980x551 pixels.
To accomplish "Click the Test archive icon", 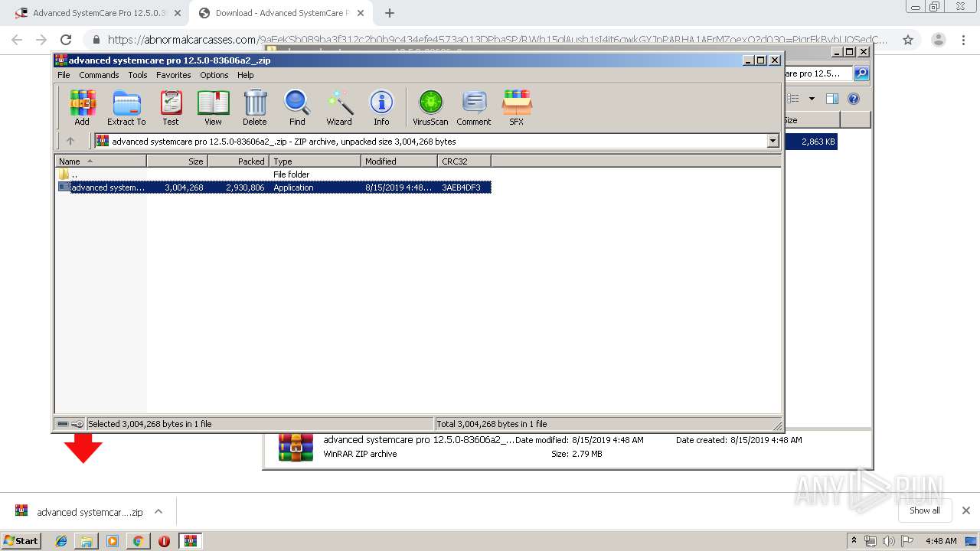I will pos(171,107).
